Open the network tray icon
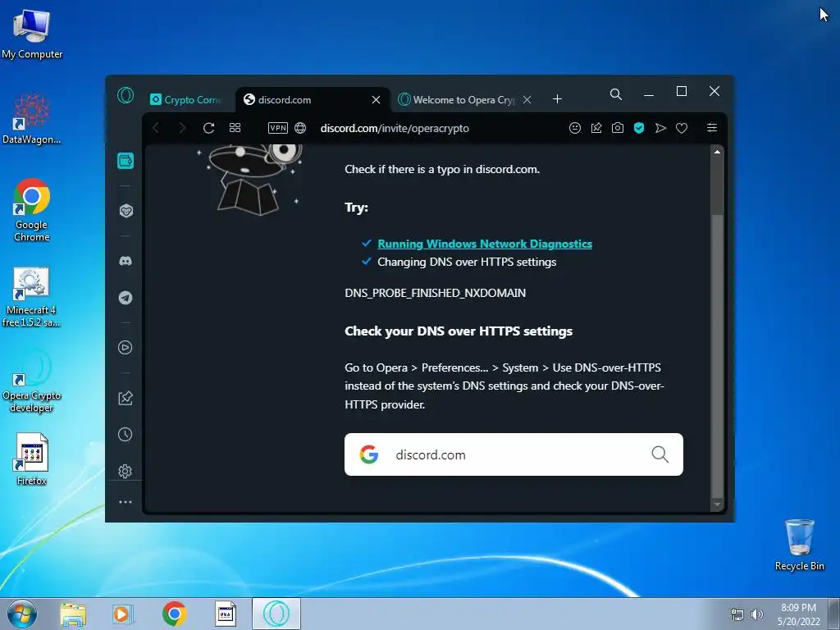This screenshot has width=840, height=630. pos(737,614)
